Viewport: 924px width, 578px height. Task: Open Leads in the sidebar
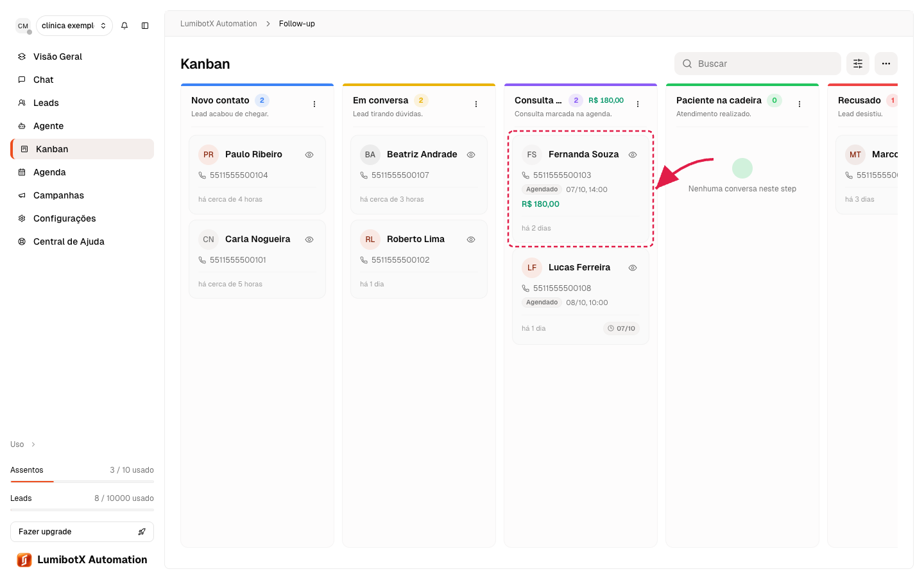click(x=82, y=103)
